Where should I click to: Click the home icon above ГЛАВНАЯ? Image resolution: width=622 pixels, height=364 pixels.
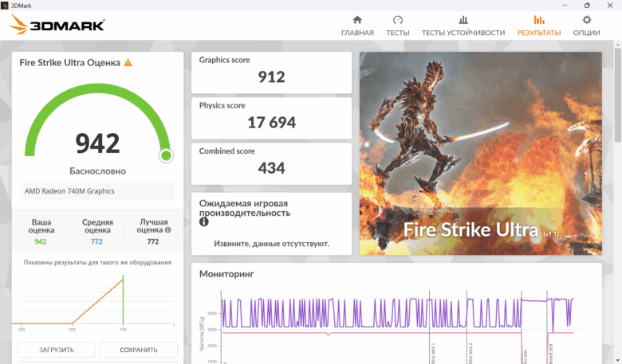357,20
